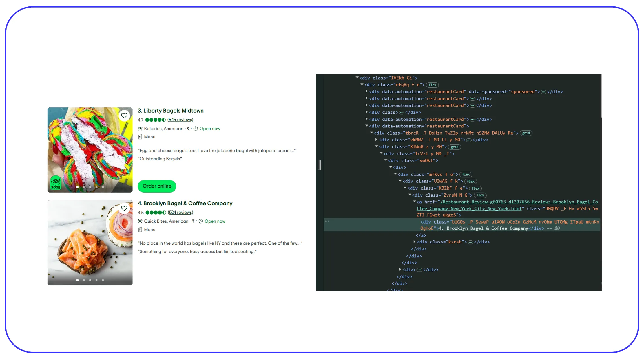Viewport: 644px width, 359px height.
Task: Click Travelers' Choice 2025 badge on Liberty photo
Action: (x=56, y=183)
